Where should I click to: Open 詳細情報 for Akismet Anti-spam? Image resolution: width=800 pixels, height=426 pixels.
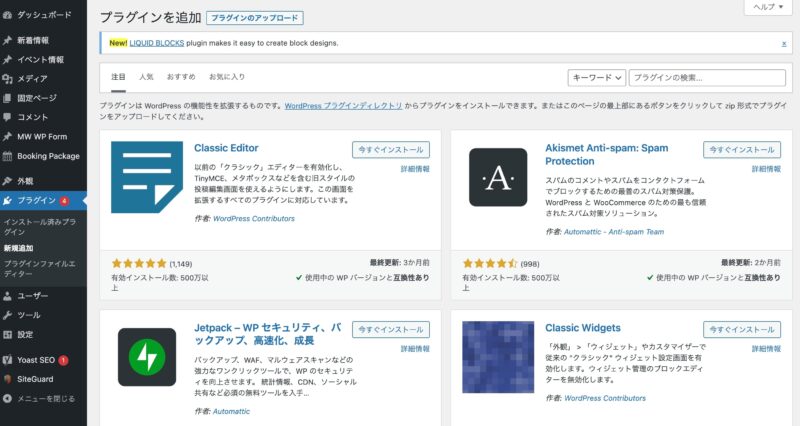pos(766,169)
